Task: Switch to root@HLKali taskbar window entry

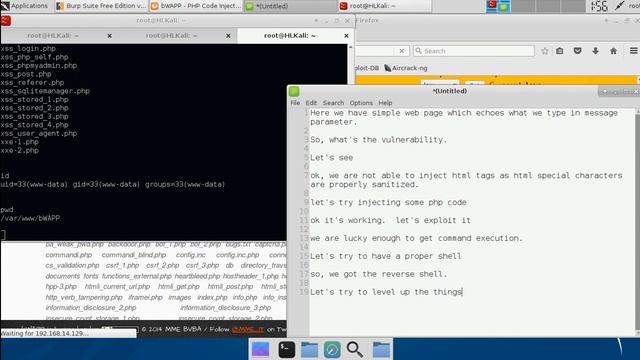Action: click(384, 6)
